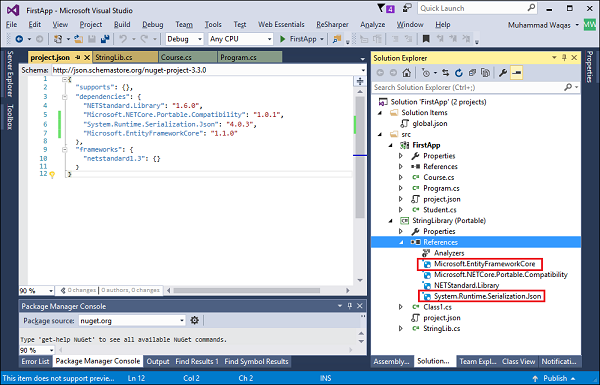This screenshot has width=600, height=385.
Task: Click the Home icon in Solution Explorer
Action: 406,73
